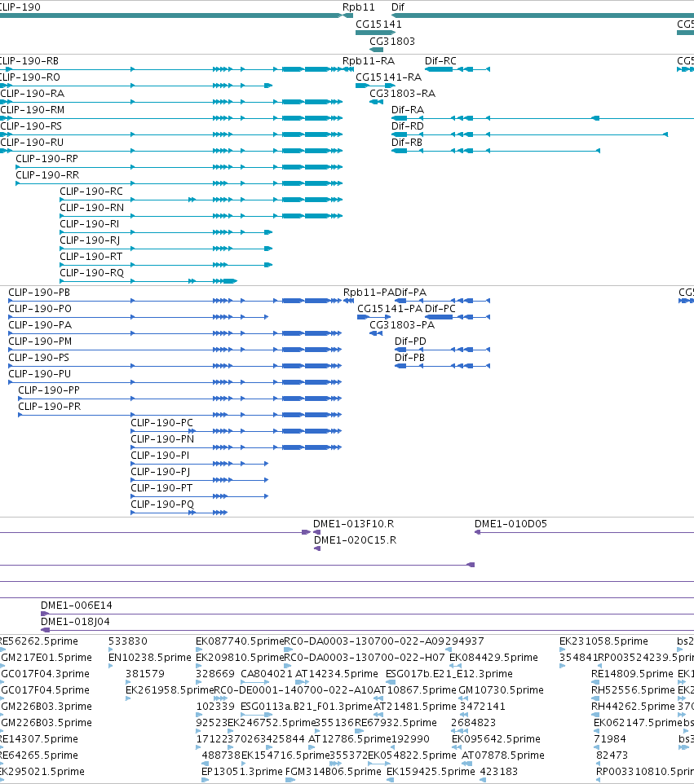Select clone DME1-013F10.R
The image size is (694, 784).
(x=354, y=523)
